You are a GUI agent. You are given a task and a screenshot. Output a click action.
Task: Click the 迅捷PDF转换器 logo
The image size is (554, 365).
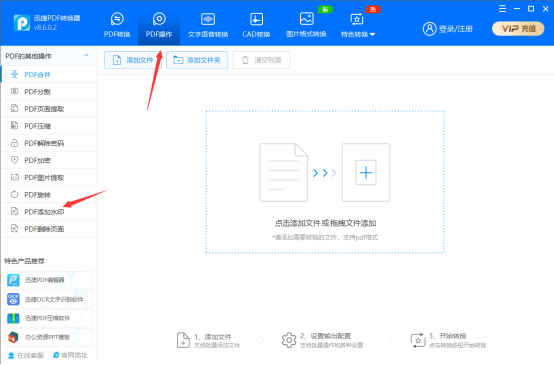[22, 23]
